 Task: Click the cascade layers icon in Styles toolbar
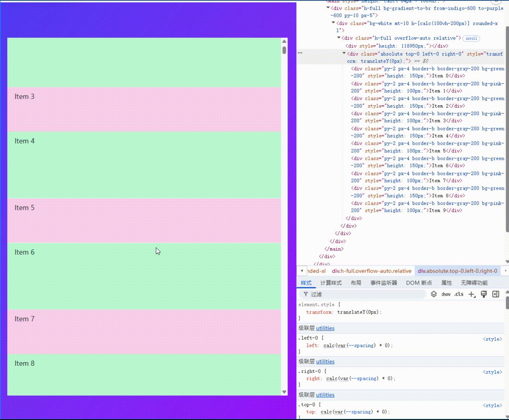(434, 294)
